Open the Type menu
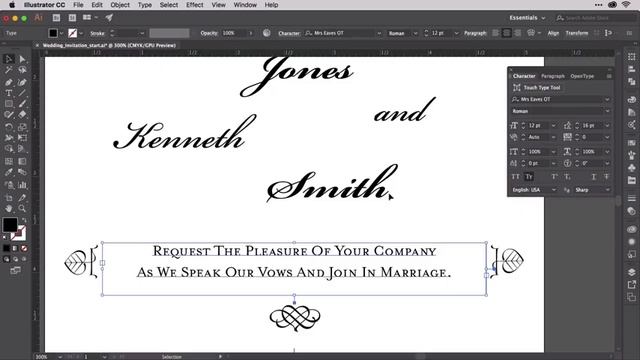Viewport: 640px width, 360px height. [x=144, y=5]
